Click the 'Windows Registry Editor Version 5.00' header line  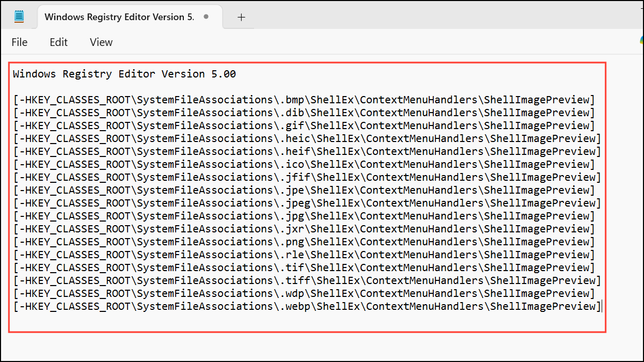tap(124, 74)
